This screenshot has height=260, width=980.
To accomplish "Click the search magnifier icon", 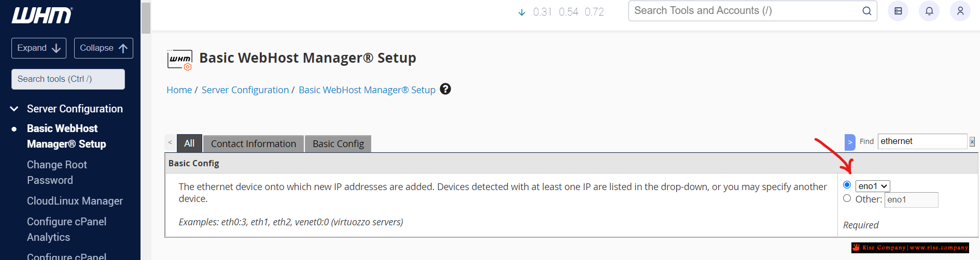I will pyautogui.click(x=866, y=11).
